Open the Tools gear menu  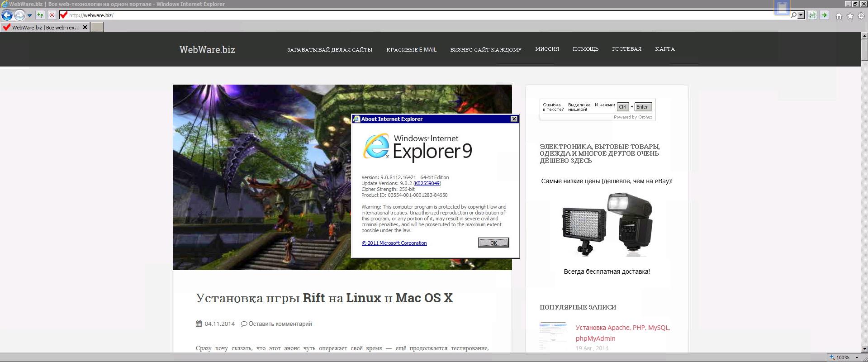coord(861,16)
